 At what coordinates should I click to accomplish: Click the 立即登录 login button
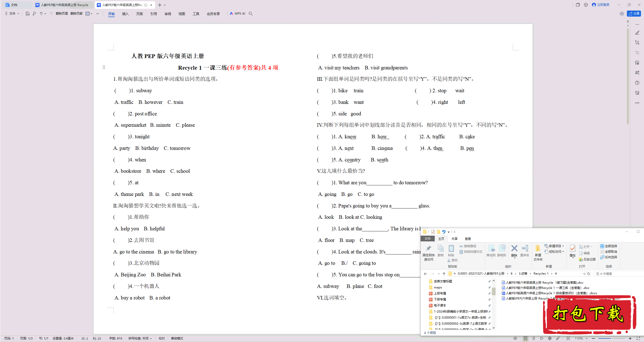point(601,5)
